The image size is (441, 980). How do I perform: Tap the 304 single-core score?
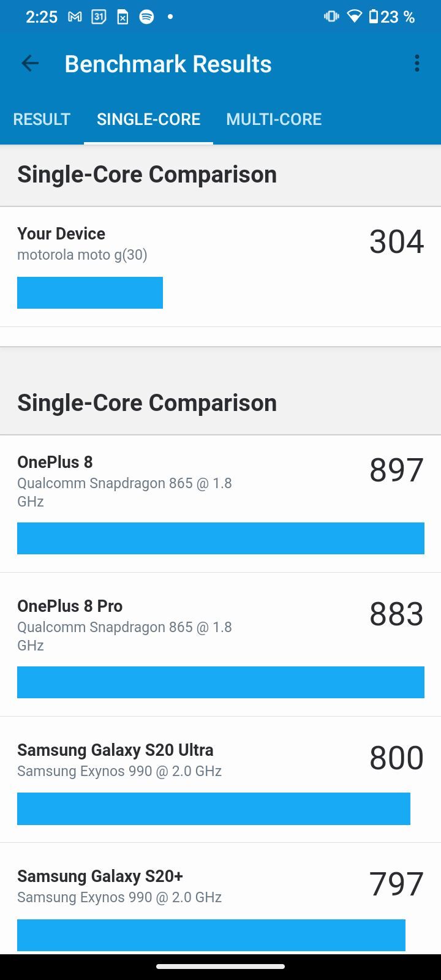[x=396, y=241]
